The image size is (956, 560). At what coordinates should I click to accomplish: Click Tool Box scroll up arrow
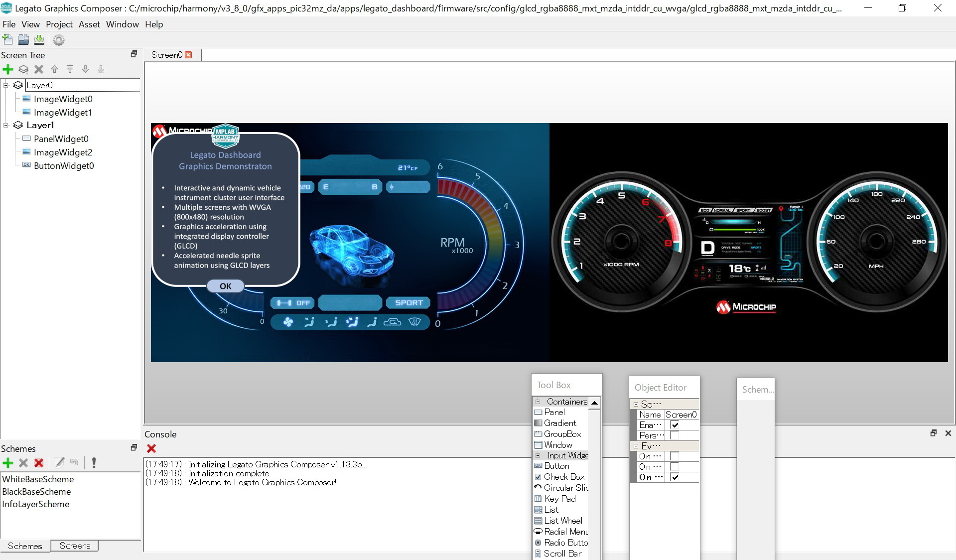594,402
